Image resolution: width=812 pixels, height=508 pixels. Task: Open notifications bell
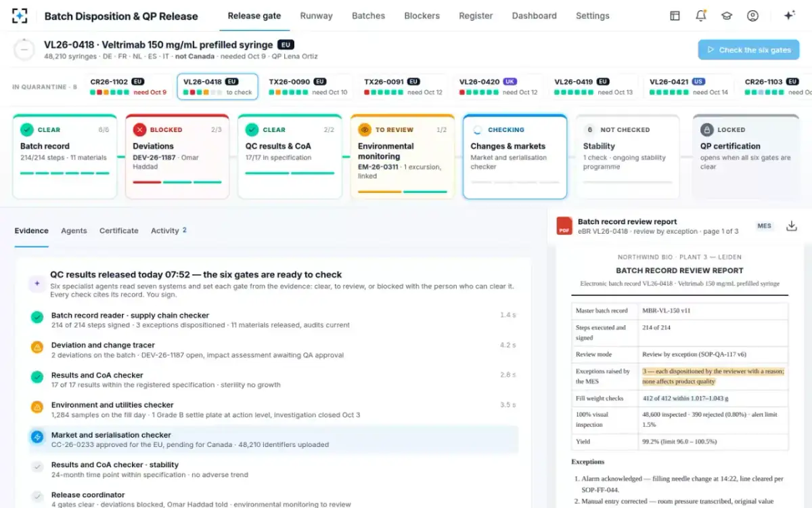click(x=701, y=16)
